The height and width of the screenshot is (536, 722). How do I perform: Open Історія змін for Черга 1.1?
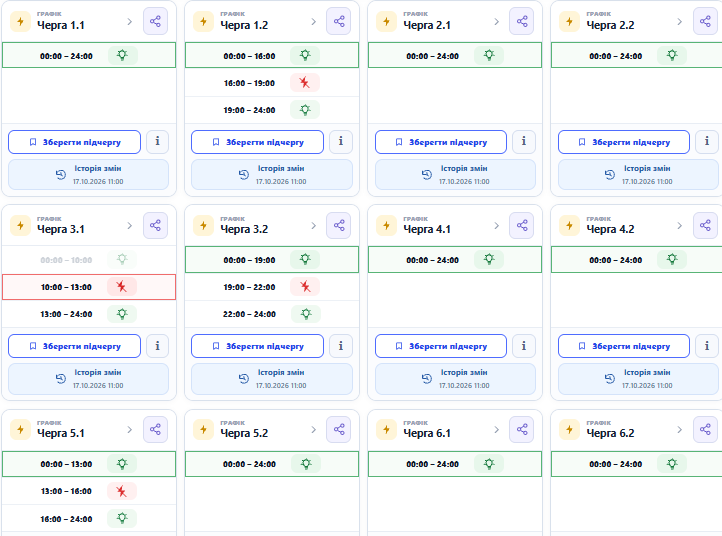88,175
